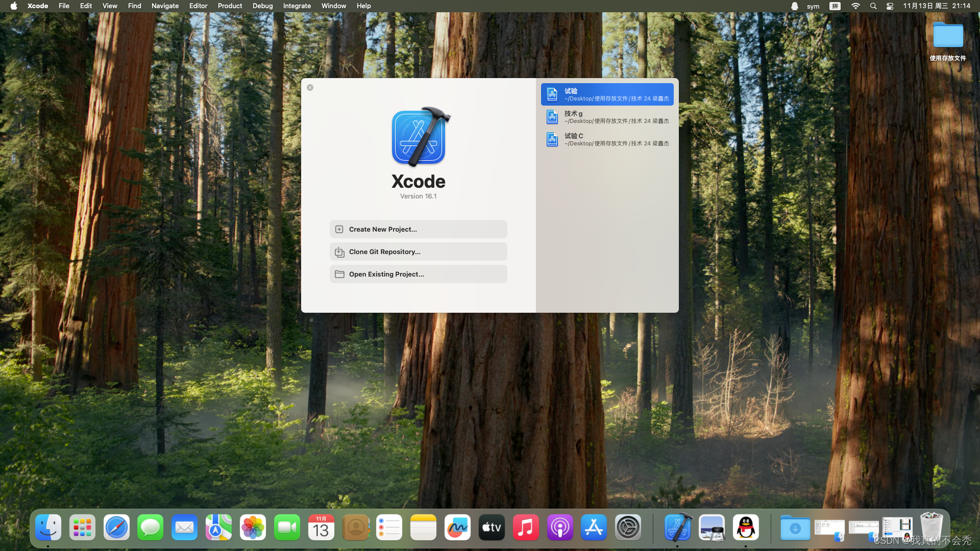Open Reminders from the Dock
This screenshot has height=551, width=980.
(389, 528)
